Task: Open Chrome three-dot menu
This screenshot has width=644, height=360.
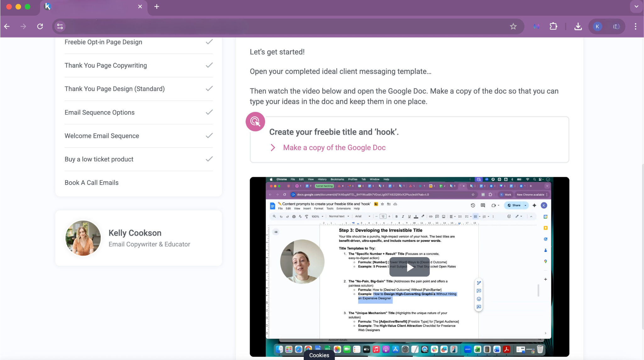Action: point(636,26)
